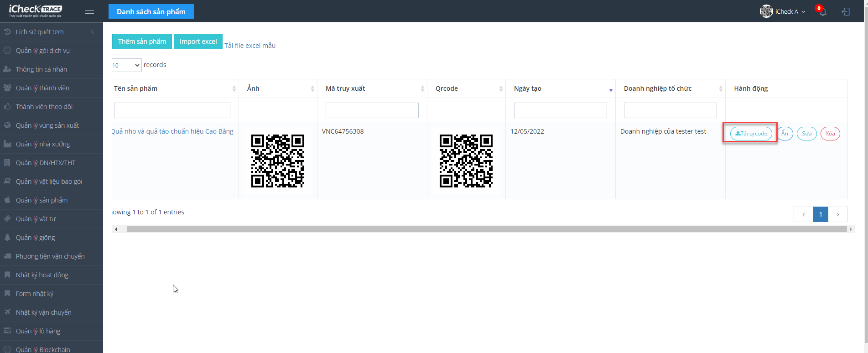Open Quản lý Blockchain menu item
Image resolution: width=868 pixels, height=353 pixels.
click(x=52, y=348)
